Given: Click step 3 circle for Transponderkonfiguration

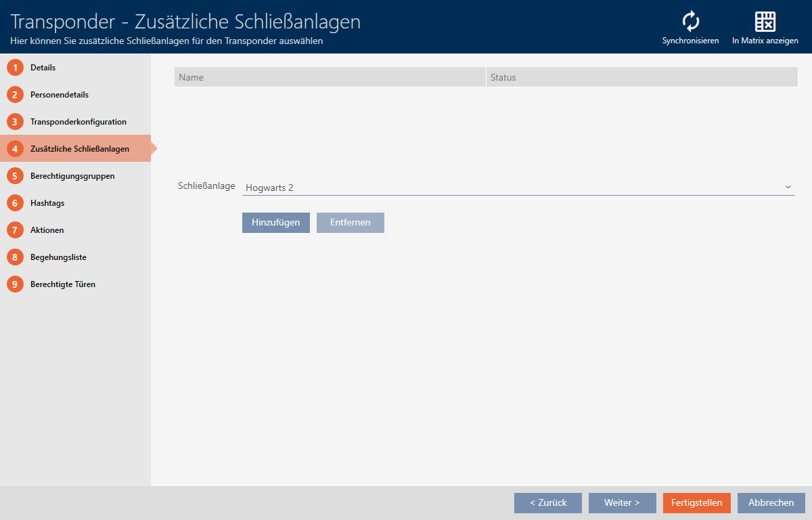Looking at the screenshot, I should [x=15, y=122].
